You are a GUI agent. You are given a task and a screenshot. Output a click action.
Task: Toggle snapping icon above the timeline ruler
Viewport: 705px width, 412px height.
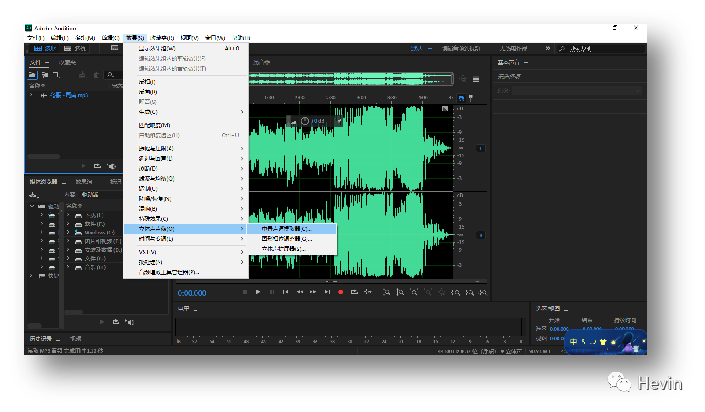click(x=461, y=98)
